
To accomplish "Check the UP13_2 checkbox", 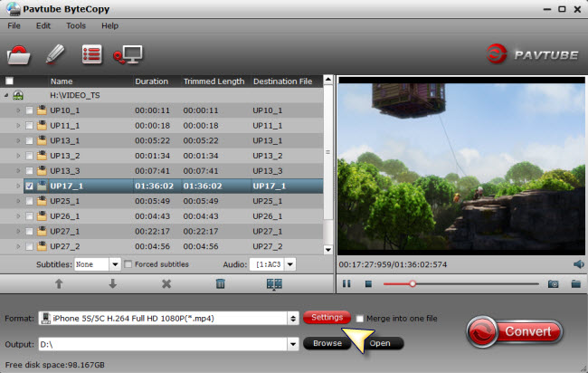I will 29,156.
